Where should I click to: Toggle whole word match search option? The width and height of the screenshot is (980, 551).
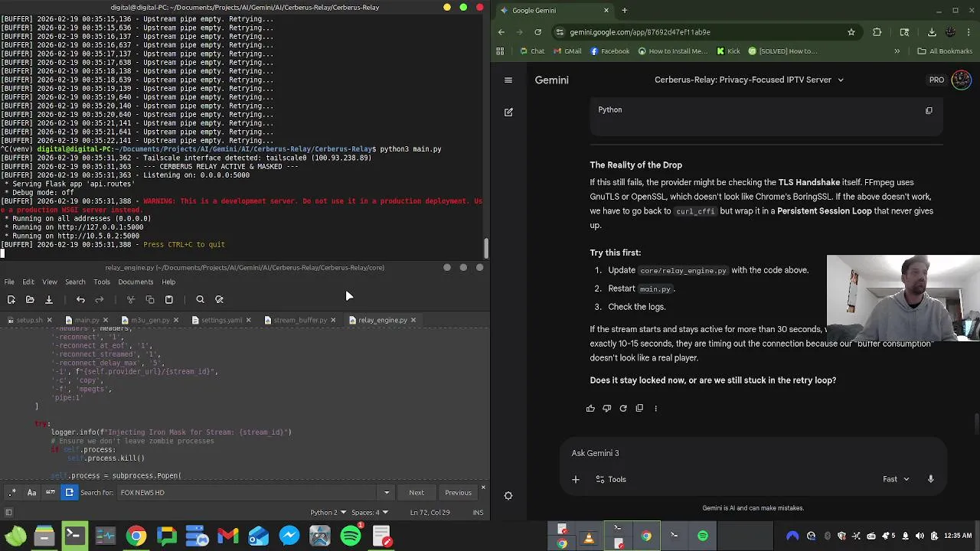click(51, 493)
